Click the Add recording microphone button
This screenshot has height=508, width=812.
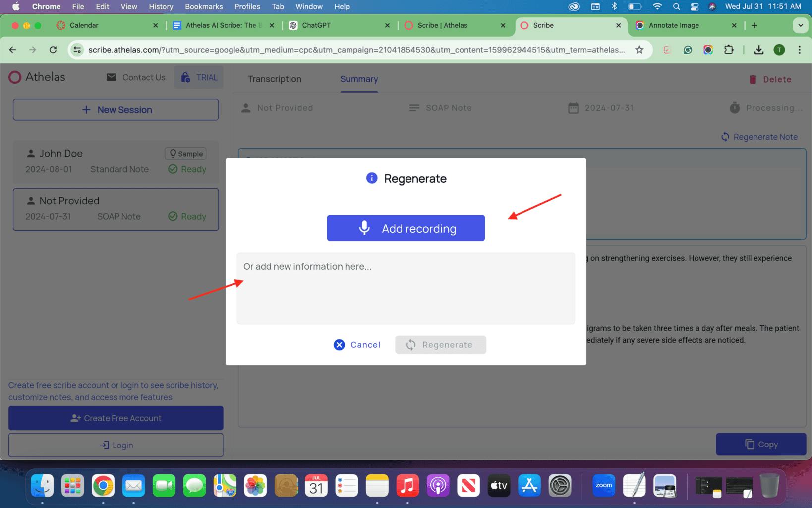(x=406, y=228)
